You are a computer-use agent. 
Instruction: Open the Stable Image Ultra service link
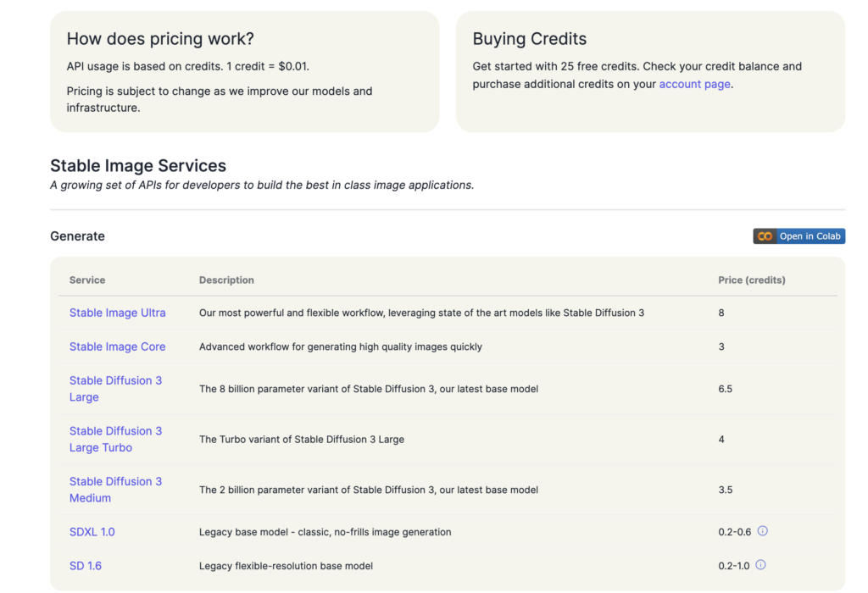pyautogui.click(x=117, y=313)
